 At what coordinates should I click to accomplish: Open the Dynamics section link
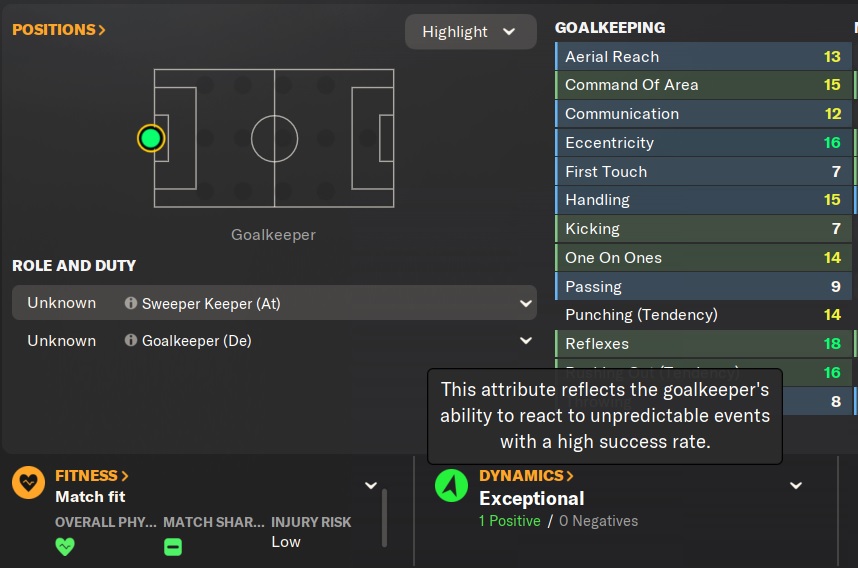(526, 476)
